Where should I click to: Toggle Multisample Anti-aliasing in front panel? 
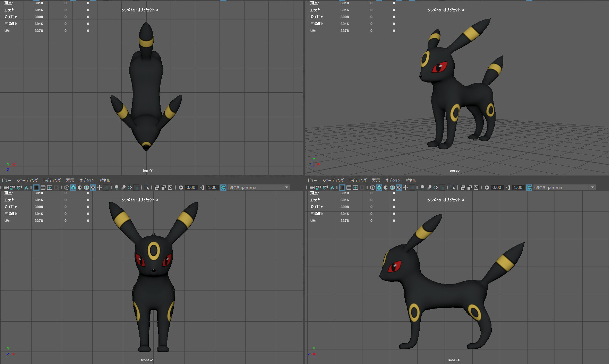click(130, 188)
